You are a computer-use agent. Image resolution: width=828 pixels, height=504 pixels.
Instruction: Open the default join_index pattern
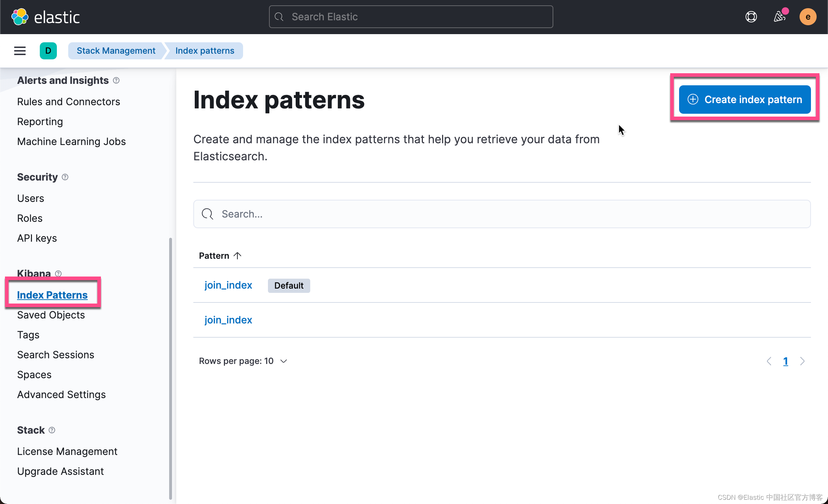coord(228,285)
